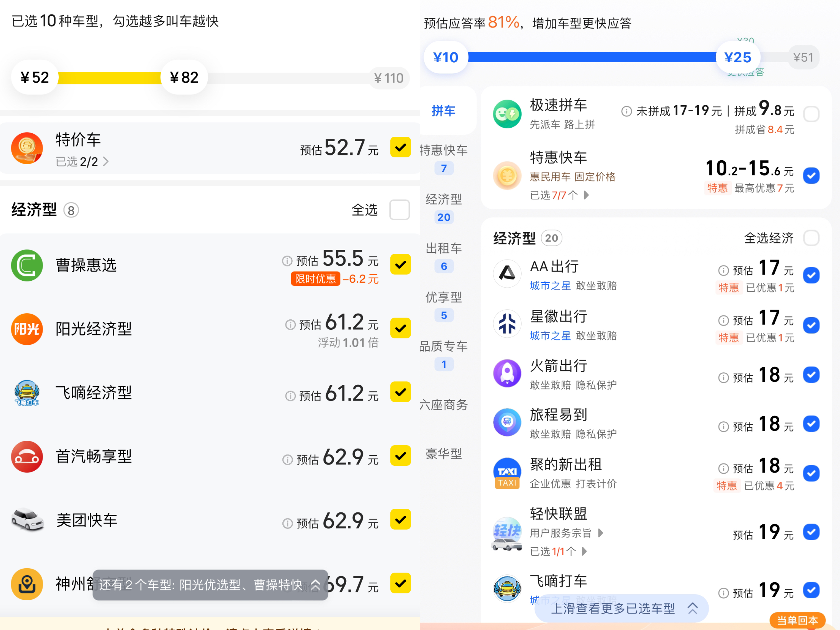The image size is (840, 630).
Task: Tap the ¥110 price range end label
Action: (389, 78)
